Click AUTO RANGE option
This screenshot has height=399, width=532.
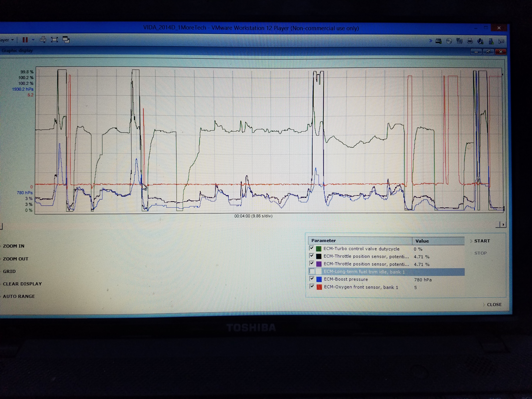coord(19,296)
